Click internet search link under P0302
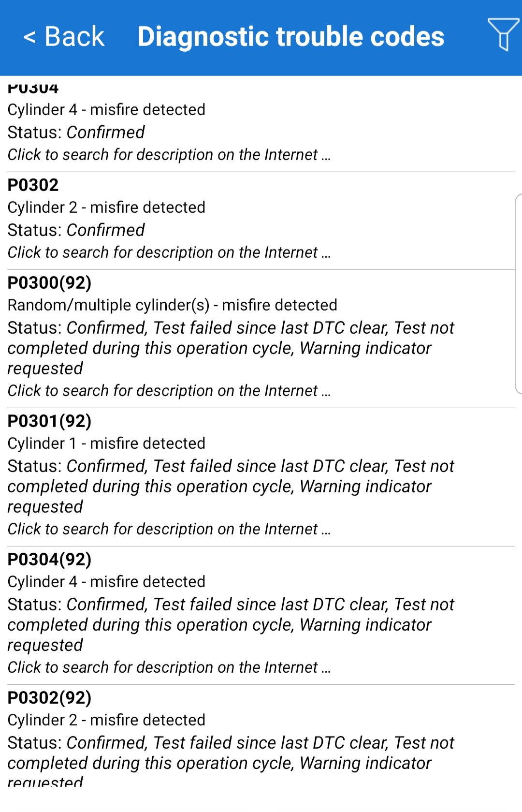522x812 pixels. (x=169, y=252)
